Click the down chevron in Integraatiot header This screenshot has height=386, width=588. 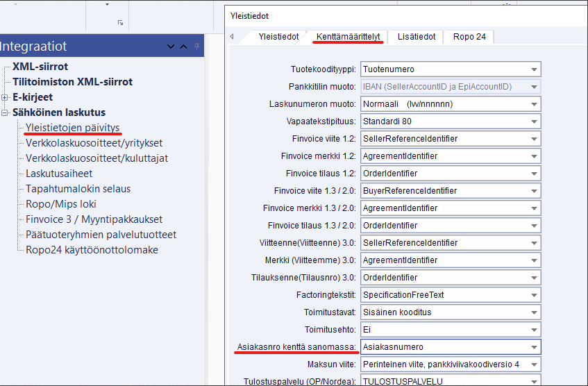(171, 47)
